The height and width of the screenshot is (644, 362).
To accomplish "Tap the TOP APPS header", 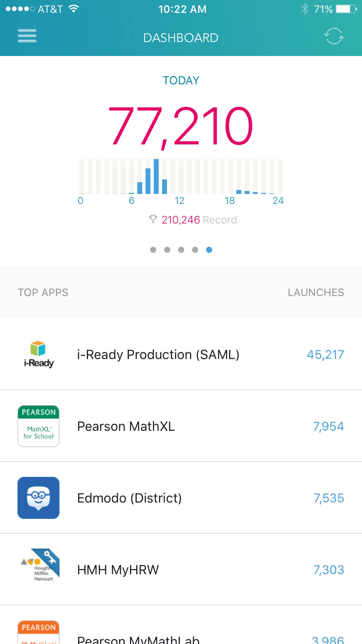I will pos(43,292).
